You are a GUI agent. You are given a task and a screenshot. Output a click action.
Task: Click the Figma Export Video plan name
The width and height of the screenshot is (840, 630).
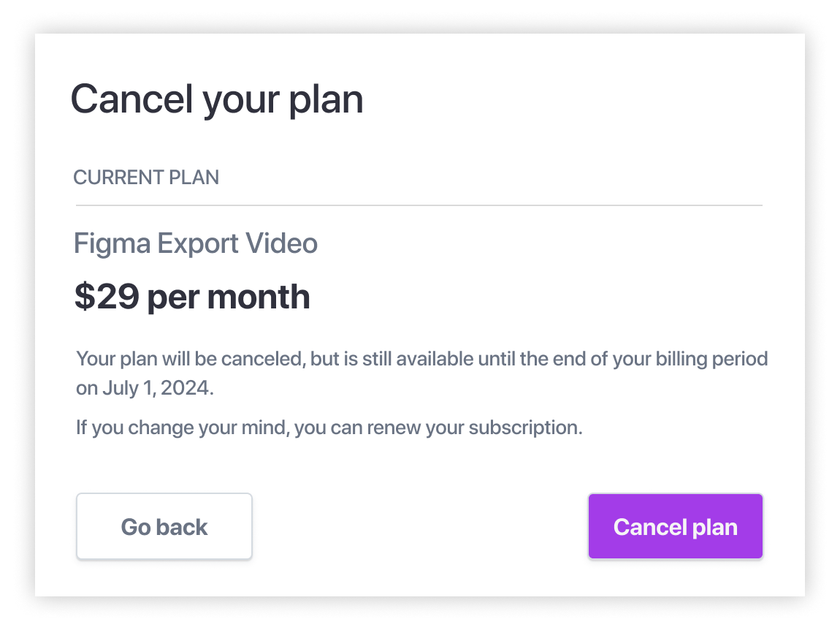[196, 243]
